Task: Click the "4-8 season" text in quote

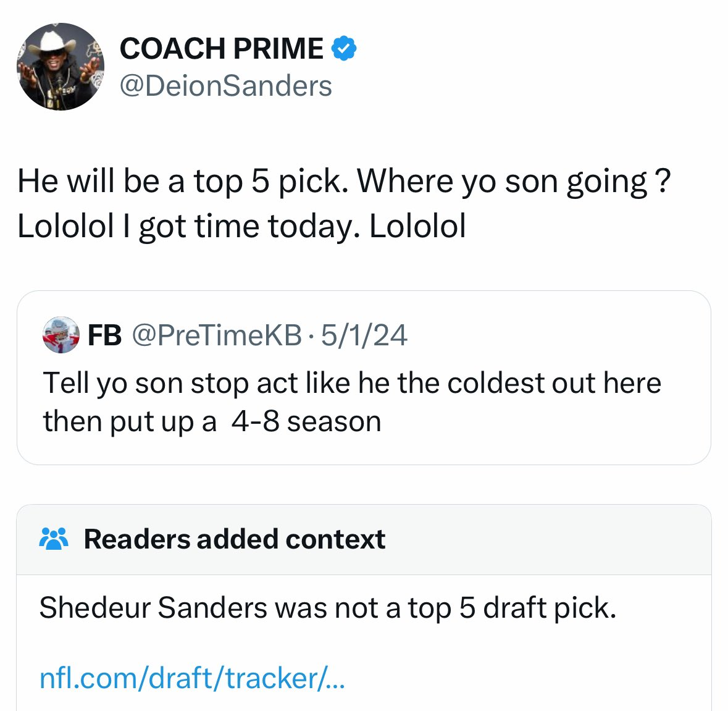Action: tap(306, 422)
